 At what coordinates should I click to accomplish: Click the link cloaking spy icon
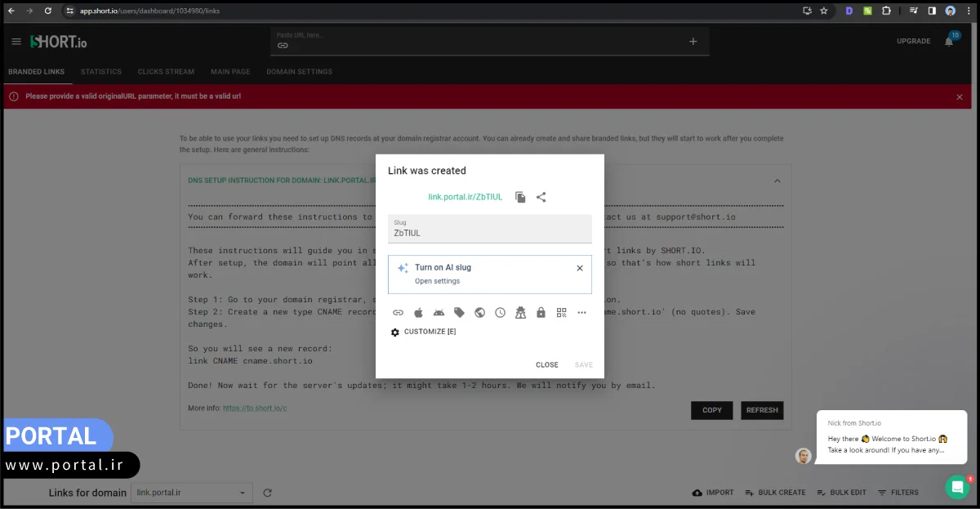pos(520,313)
